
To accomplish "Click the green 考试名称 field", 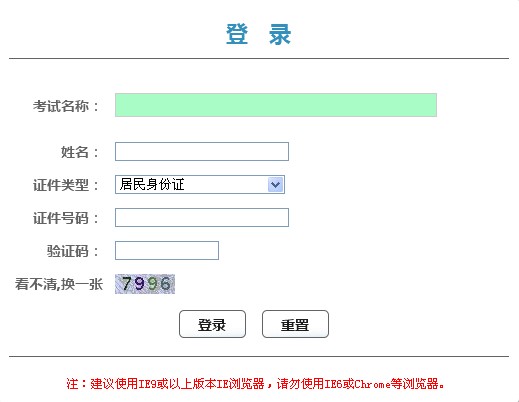I will coord(276,105).
